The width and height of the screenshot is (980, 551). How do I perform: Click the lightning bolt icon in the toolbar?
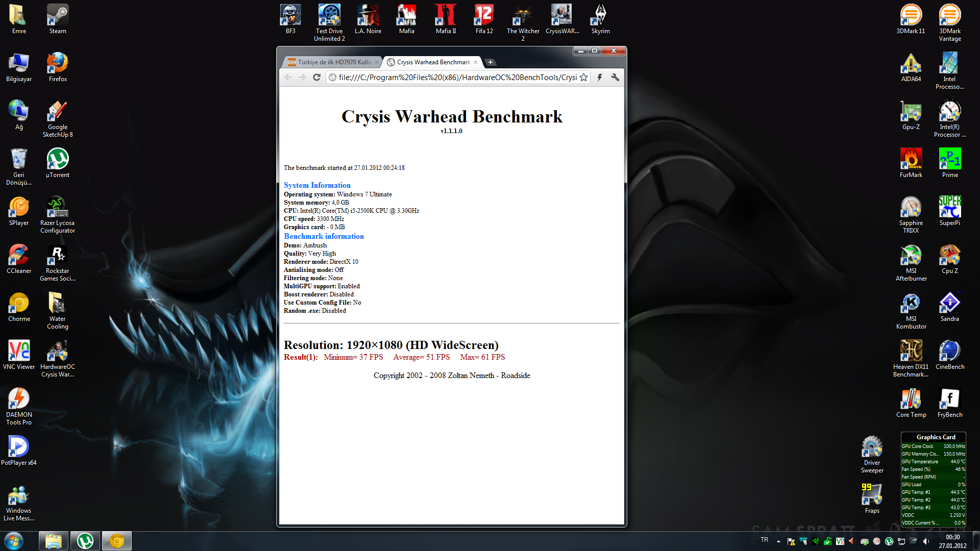(x=600, y=78)
